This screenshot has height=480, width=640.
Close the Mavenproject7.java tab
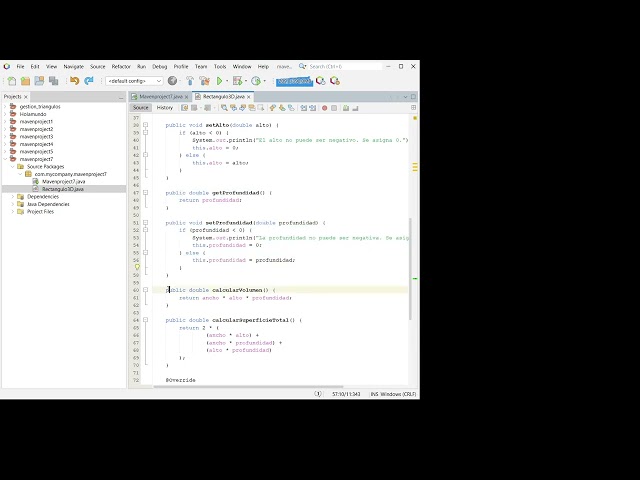[x=187, y=97]
